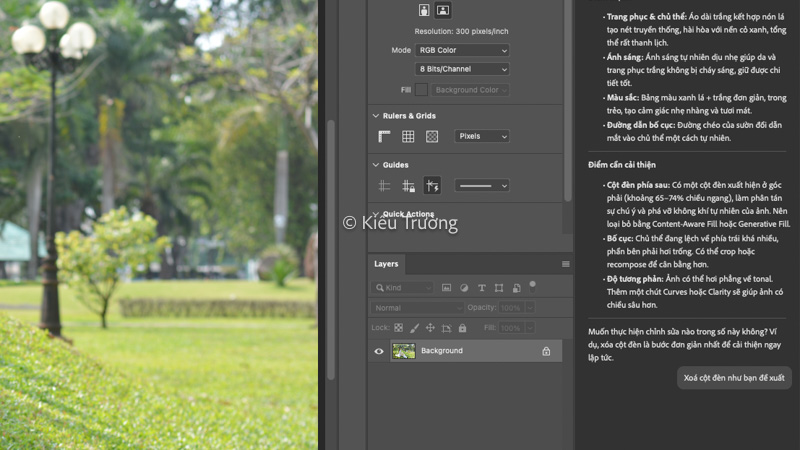Click the Background layer thumbnail
The image size is (800, 450).
point(404,351)
